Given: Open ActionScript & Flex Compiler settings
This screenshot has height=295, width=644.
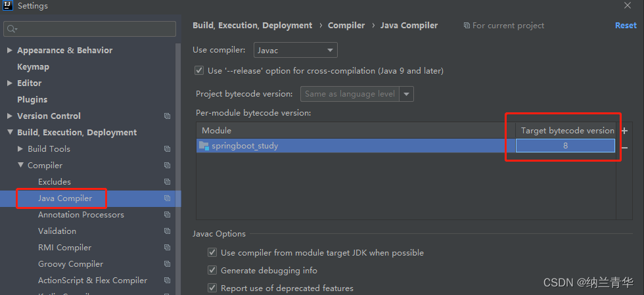Looking at the screenshot, I should [93, 280].
